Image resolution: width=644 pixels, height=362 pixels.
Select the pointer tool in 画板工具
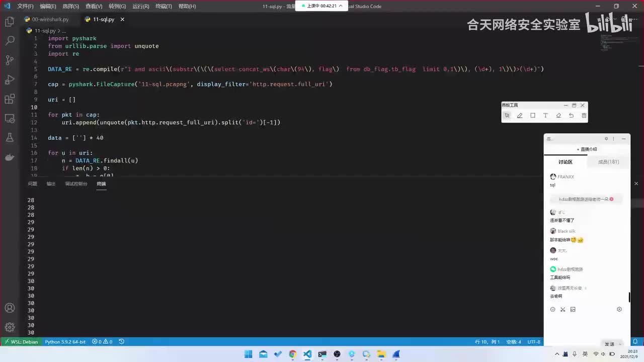click(x=507, y=116)
